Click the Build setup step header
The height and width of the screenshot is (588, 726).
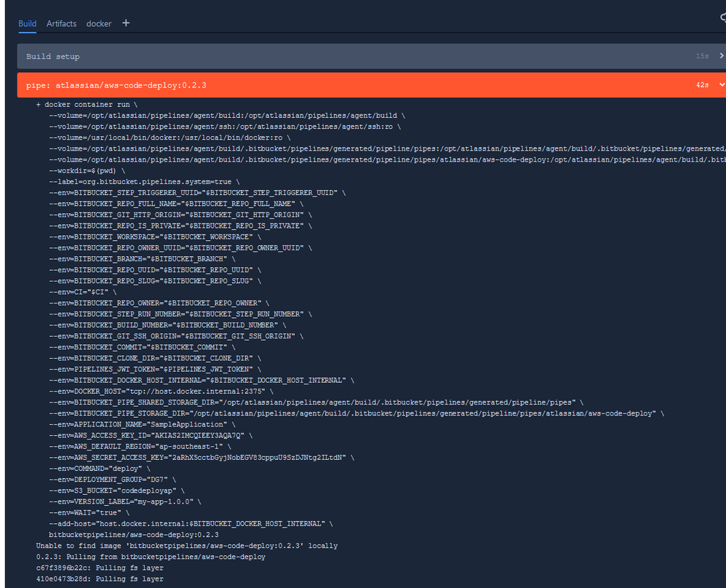pos(371,56)
